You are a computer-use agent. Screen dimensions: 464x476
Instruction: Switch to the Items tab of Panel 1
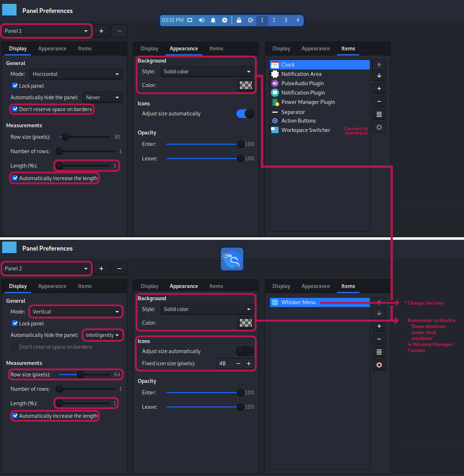click(84, 49)
